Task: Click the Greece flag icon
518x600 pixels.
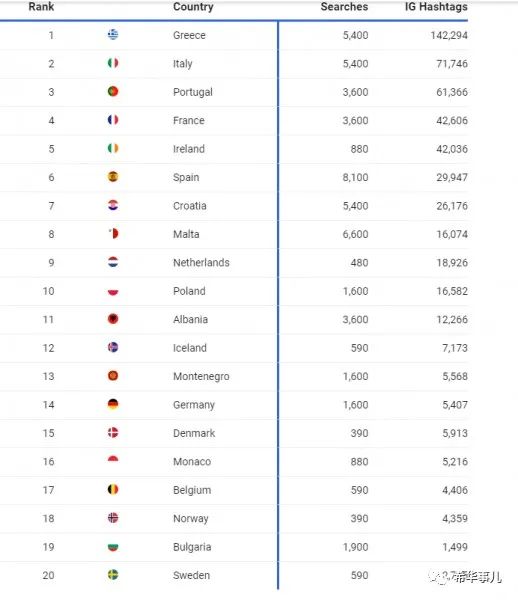Action: pos(113,35)
